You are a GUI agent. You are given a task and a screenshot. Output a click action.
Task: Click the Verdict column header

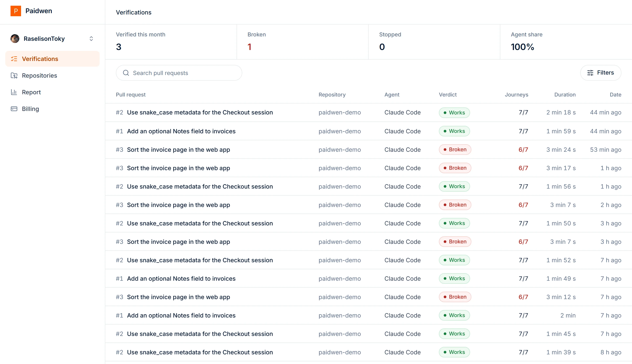(x=448, y=95)
